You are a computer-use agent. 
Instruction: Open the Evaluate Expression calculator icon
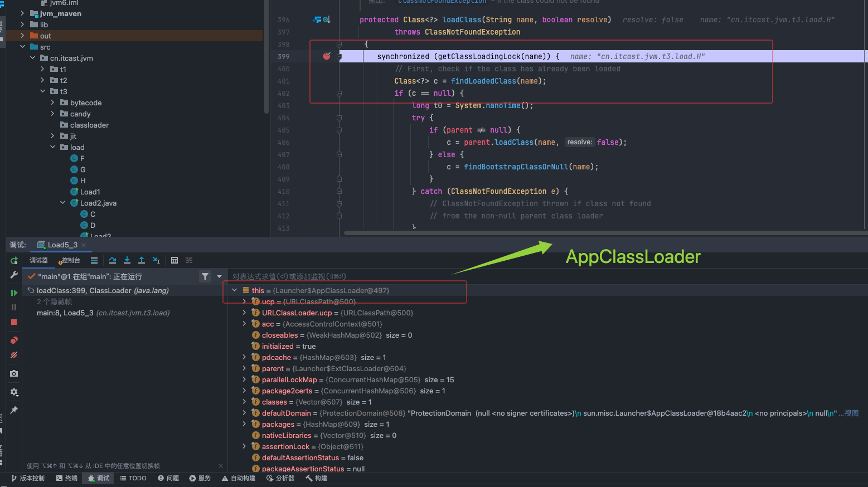click(174, 260)
